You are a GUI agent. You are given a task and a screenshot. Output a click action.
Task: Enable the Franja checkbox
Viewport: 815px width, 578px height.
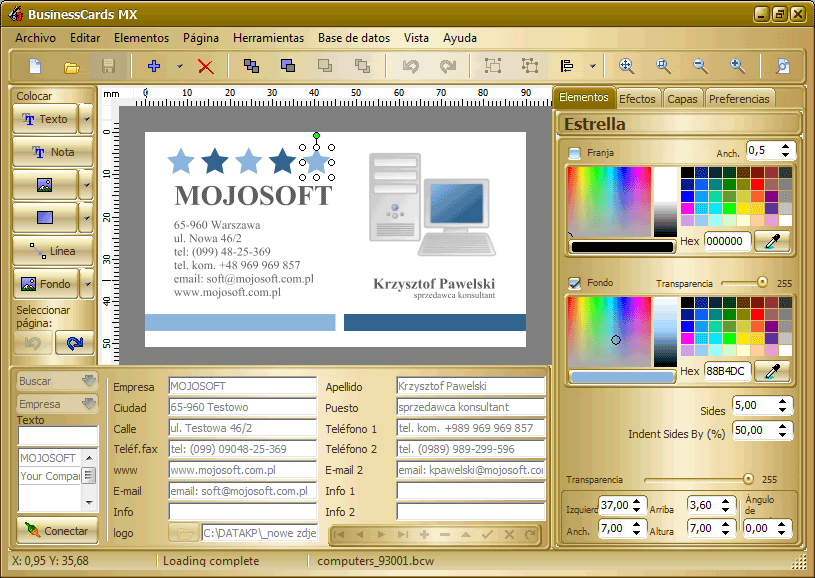pos(574,153)
